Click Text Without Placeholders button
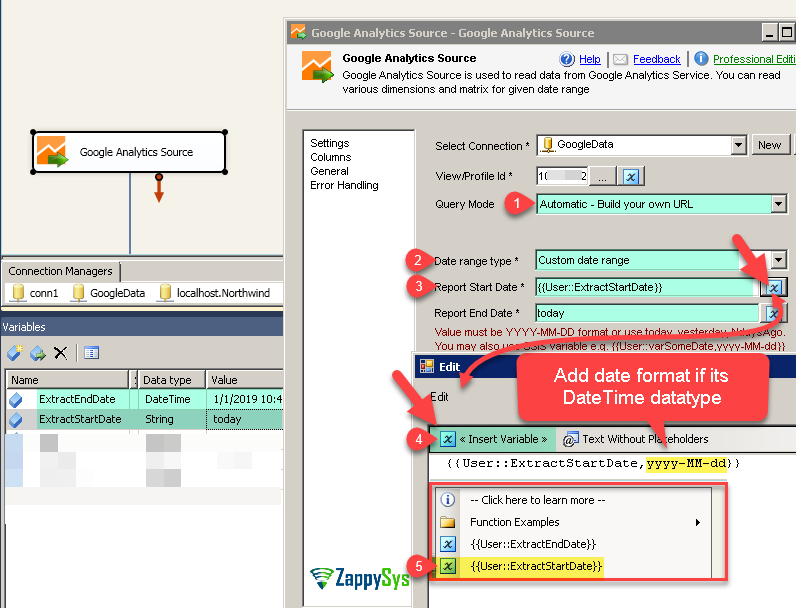Image resolution: width=796 pixels, height=608 pixels. click(636, 439)
